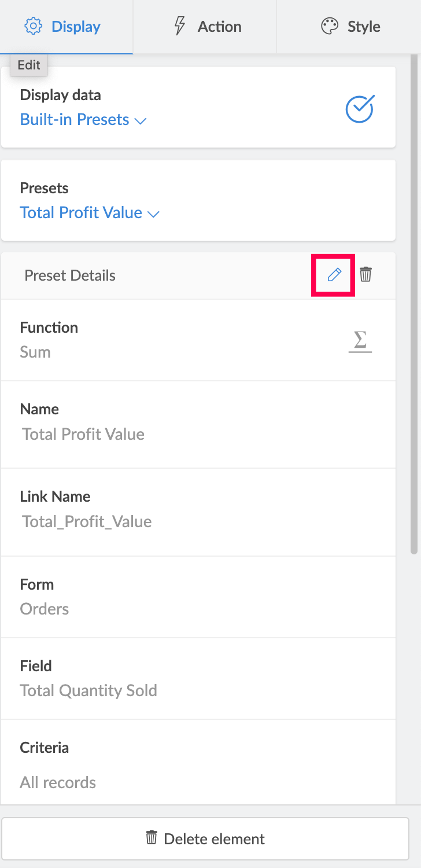
Task: Click the Sigma sum function icon
Action: (x=360, y=341)
